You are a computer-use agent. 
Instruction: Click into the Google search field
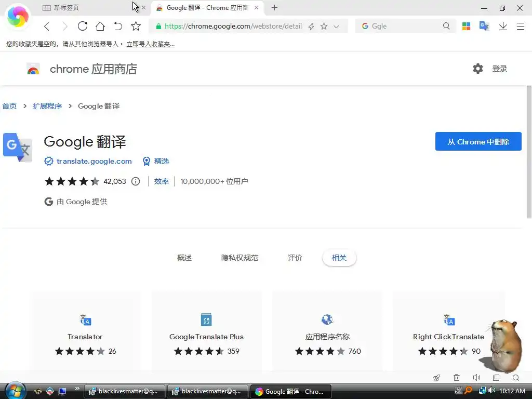click(405, 26)
